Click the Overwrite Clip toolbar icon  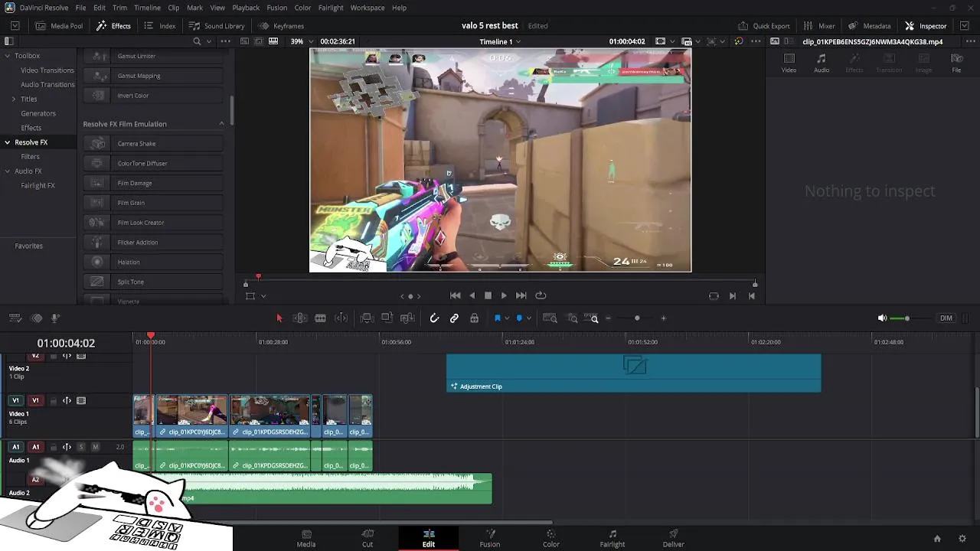387,318
